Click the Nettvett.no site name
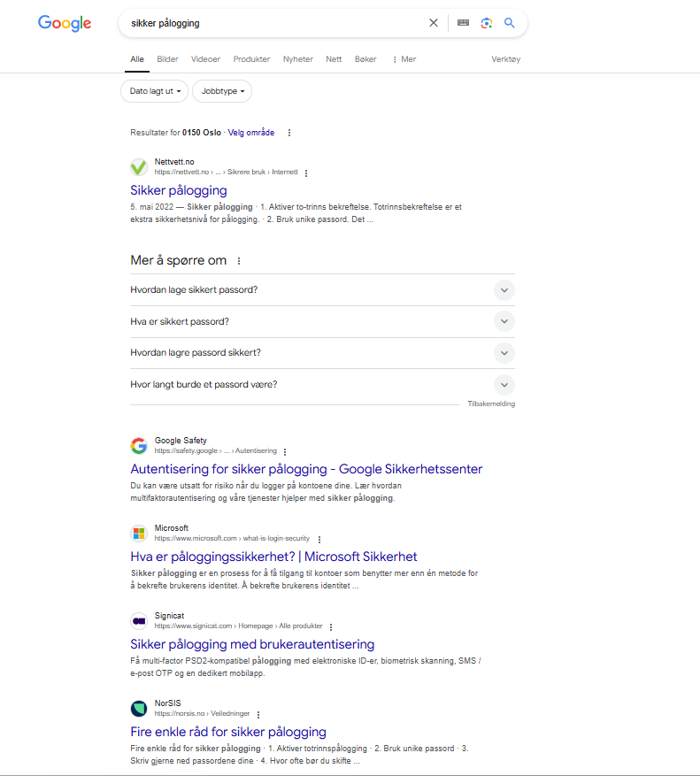This screenshot has height=776, width=700. [x=174, y=162]
